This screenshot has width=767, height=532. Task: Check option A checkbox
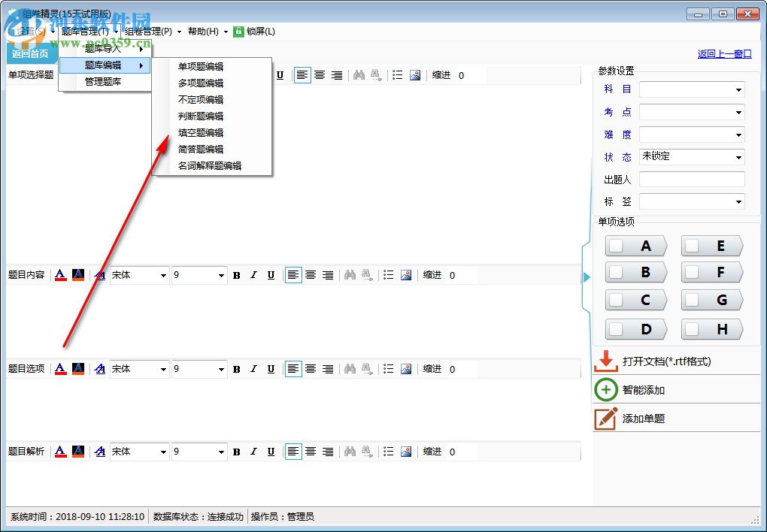click(x=617, y=246)
